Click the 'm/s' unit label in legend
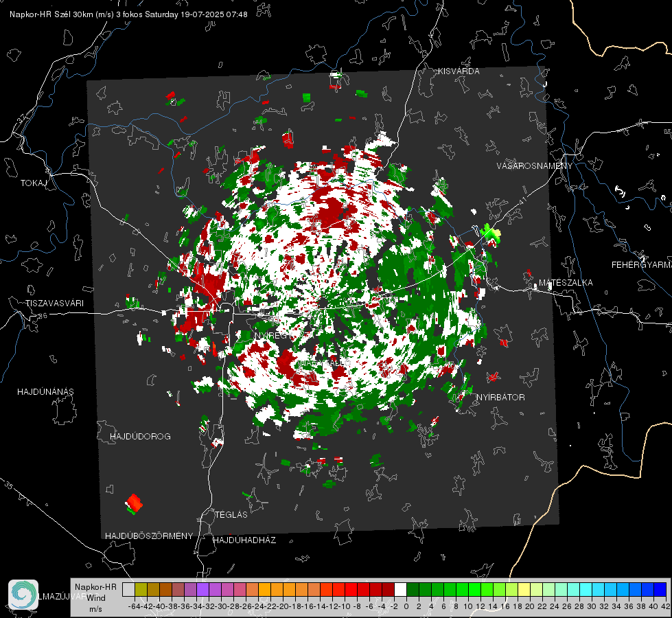The height and width of the screenshot is (618, 672). click(95, 609)
